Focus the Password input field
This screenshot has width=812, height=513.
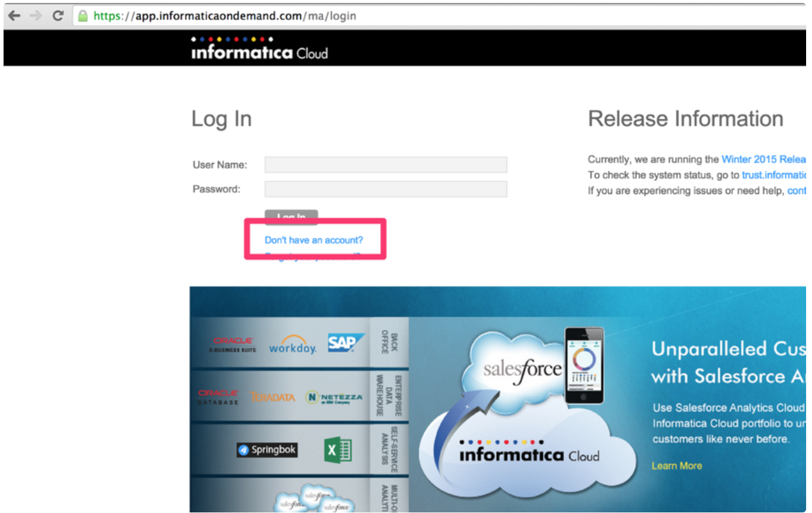[385, 189]
